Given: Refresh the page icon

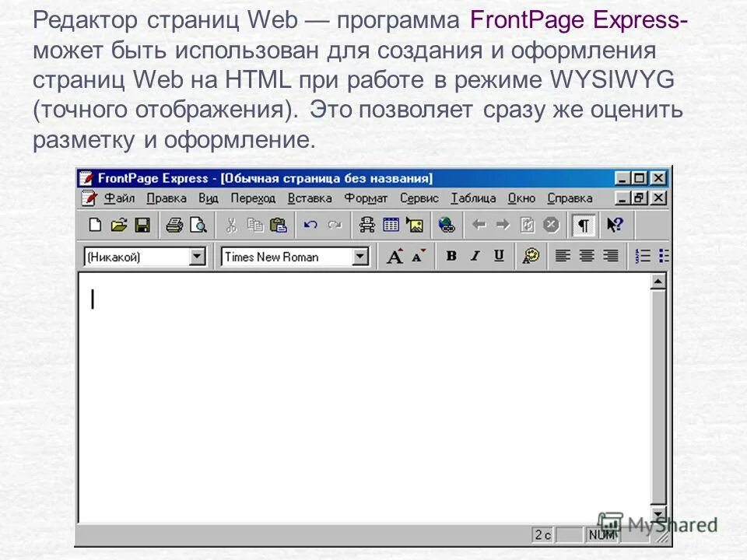Looking at the screenshot, I should click(527, 224).
